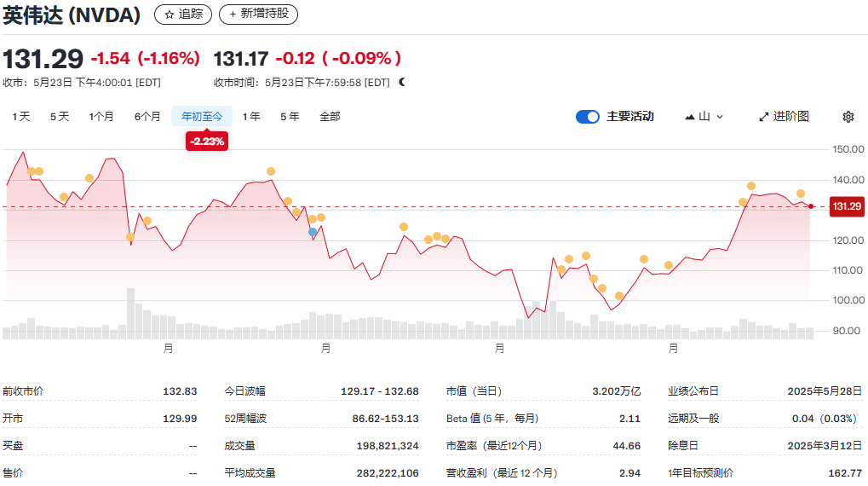
Task: Click the 成交量 value 198,821,324
Action: pos(388,446)
